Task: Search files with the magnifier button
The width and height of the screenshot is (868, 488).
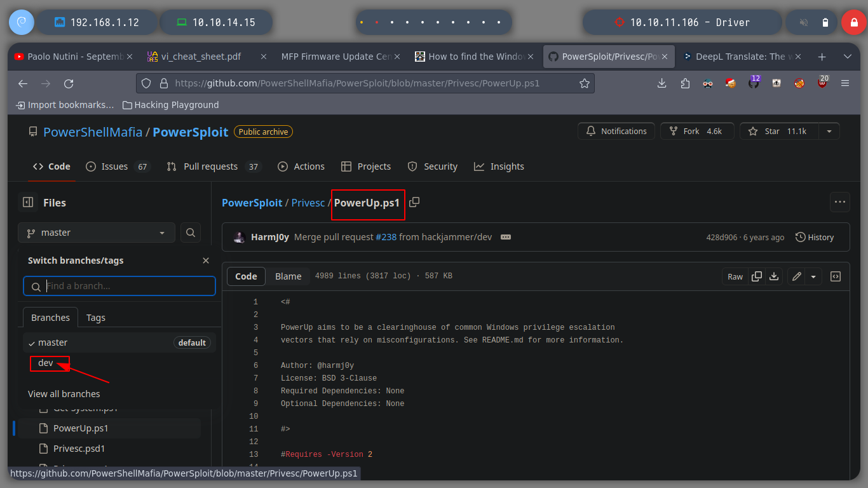Action: [x=190, y=233]
